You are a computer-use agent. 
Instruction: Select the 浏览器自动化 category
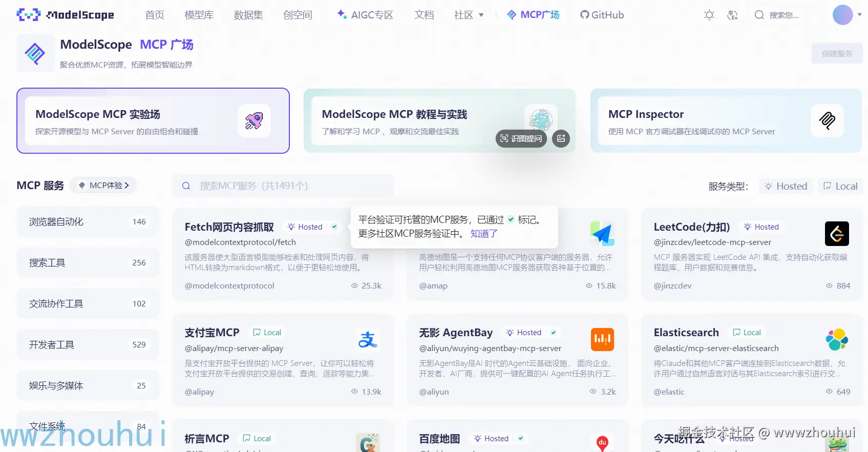coord(88,221)
